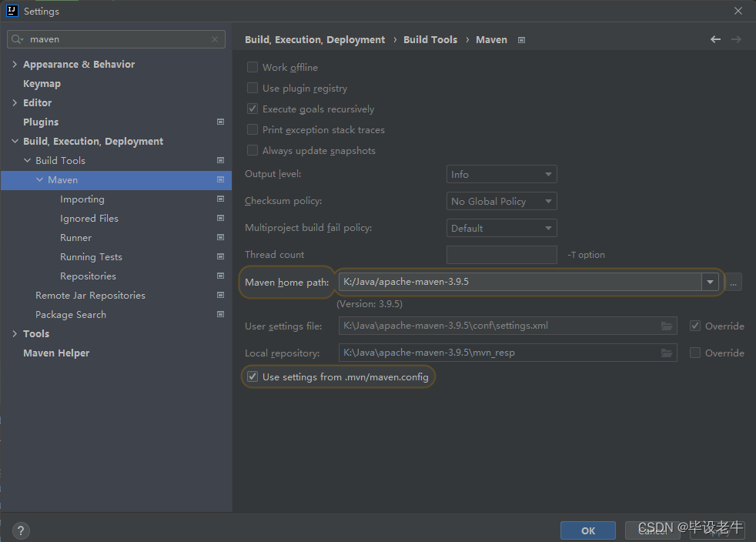Open Package Search settings page

click(70, 315)
